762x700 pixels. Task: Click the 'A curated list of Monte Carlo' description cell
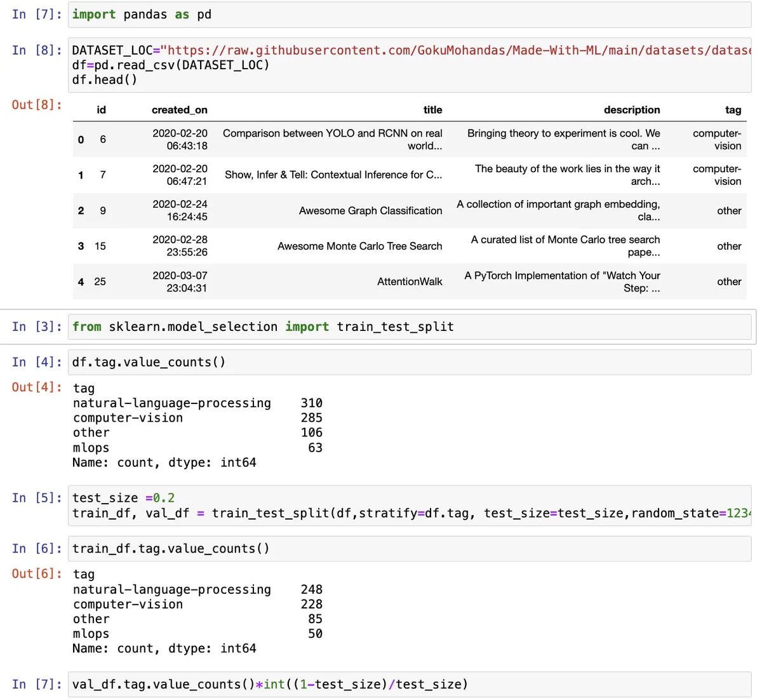tap(565, 246)
